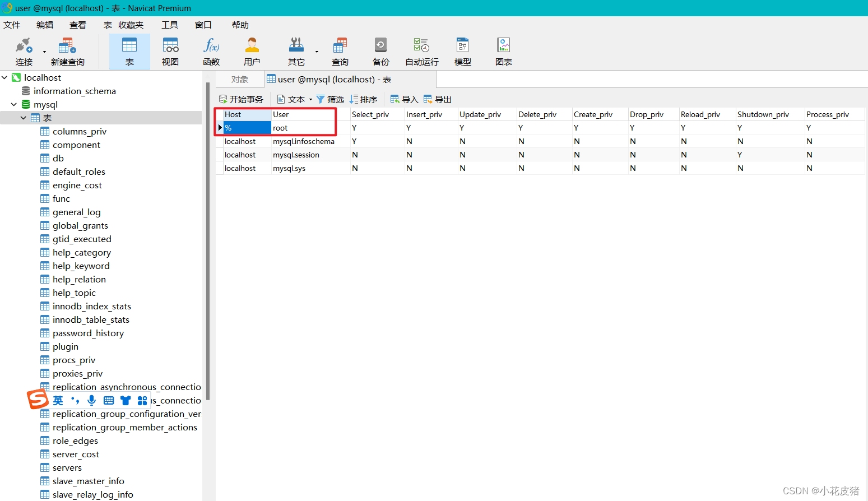Select the mysql.infoschema user cell
Screen dimensions: 868x501
click(x=310, y=141)
